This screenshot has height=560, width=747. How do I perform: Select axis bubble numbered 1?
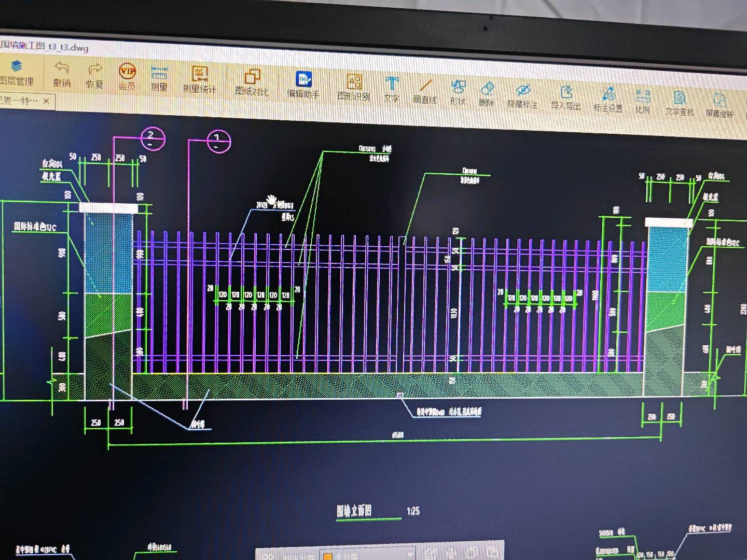pyautogui.click(x=218, y=141)
